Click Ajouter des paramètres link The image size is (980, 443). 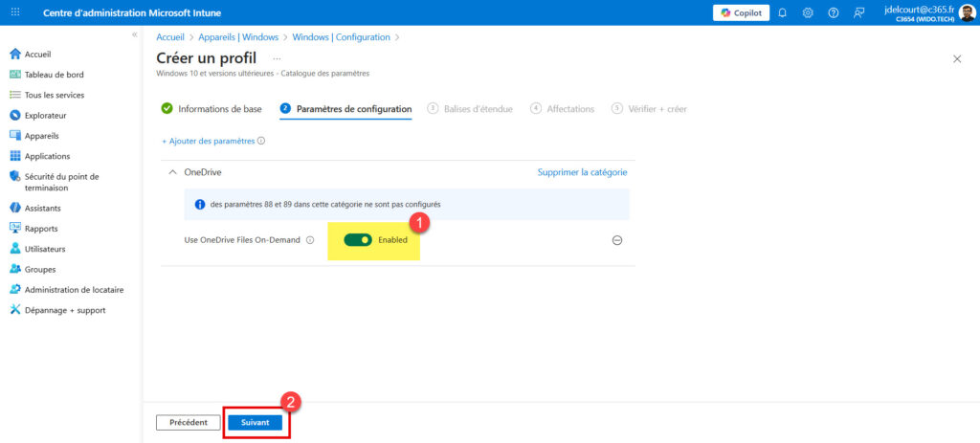208,141
